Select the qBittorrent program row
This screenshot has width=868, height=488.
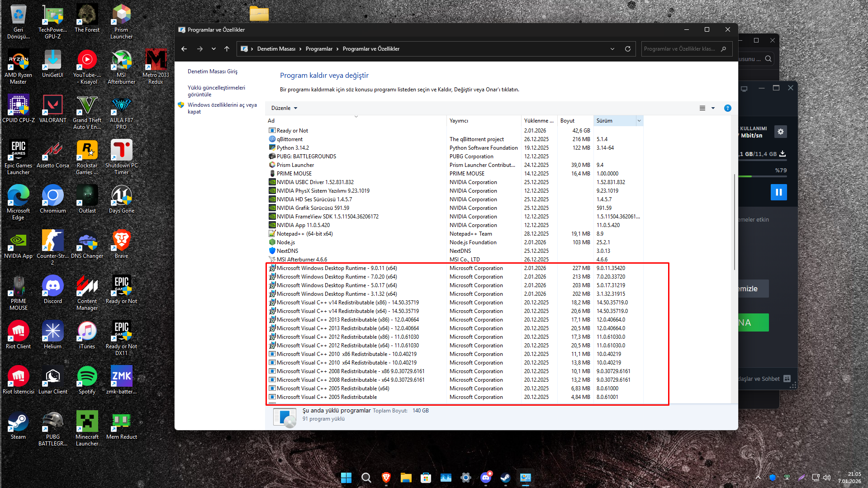[x=455, y=139]
